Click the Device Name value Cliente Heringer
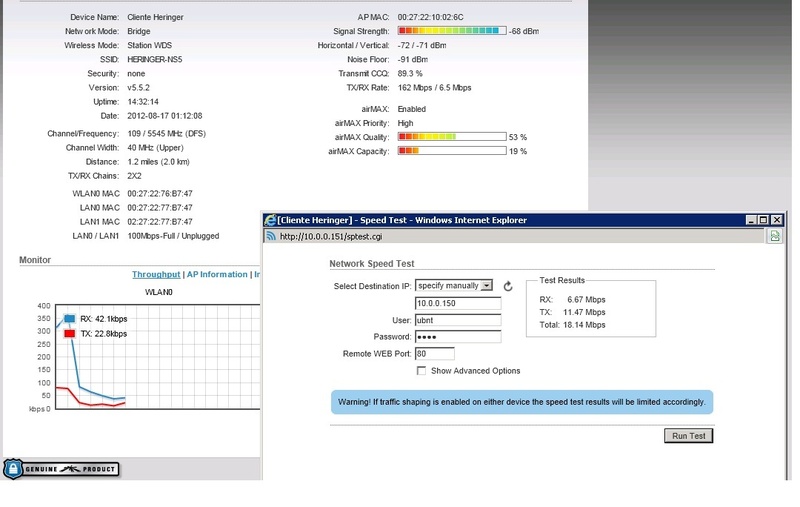Viewport: 800px width, 507px height. coord(155,17)
